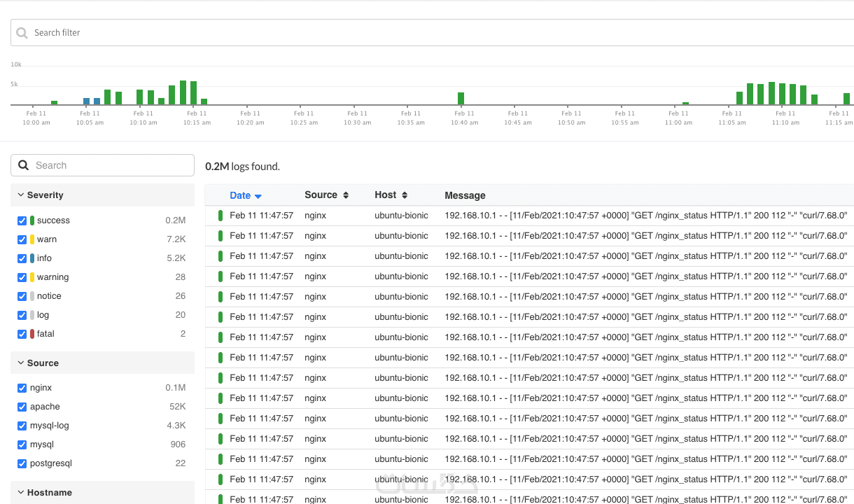Image resolution: width=854 pixels, height=504 pixels.
Task: Click the 'Feb 11 10:20 am' axis label
Action: click(x=251, y=118)
